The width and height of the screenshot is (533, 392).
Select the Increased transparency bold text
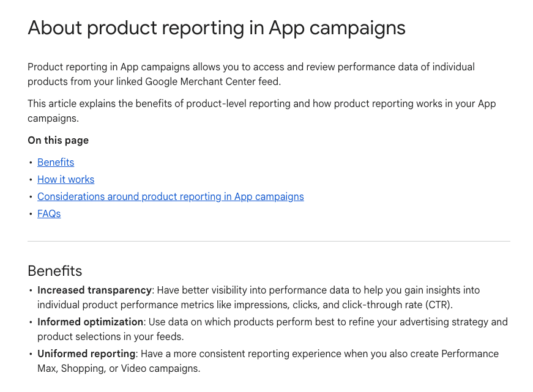(x=94, y=290)
